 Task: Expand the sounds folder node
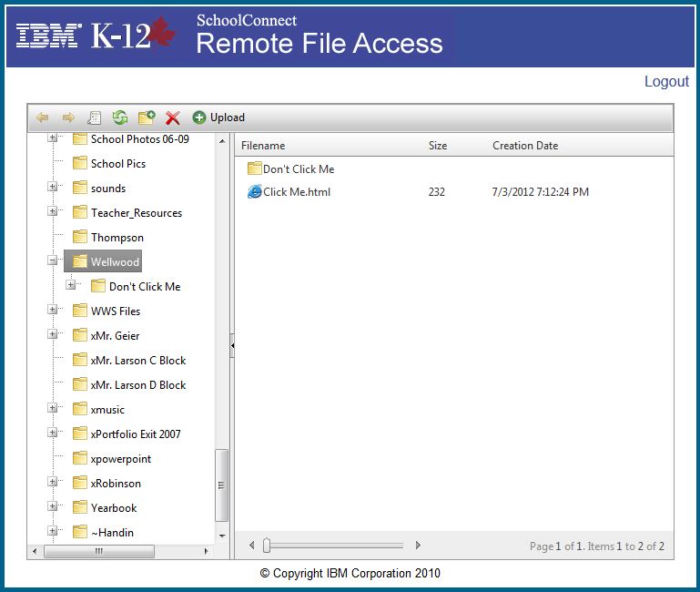click(x=53, y=187)
